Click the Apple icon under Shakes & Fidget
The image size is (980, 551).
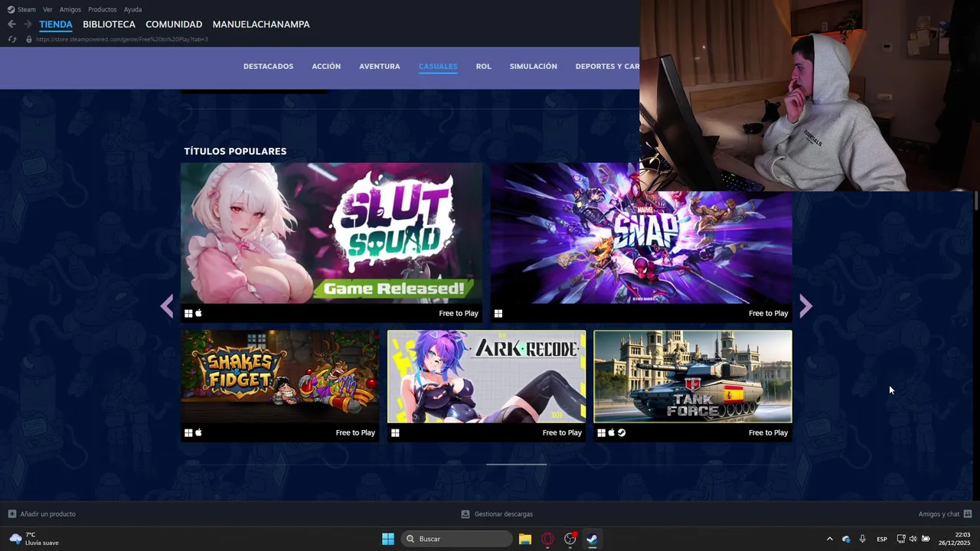pyautogui.click(x=198, y=432)
